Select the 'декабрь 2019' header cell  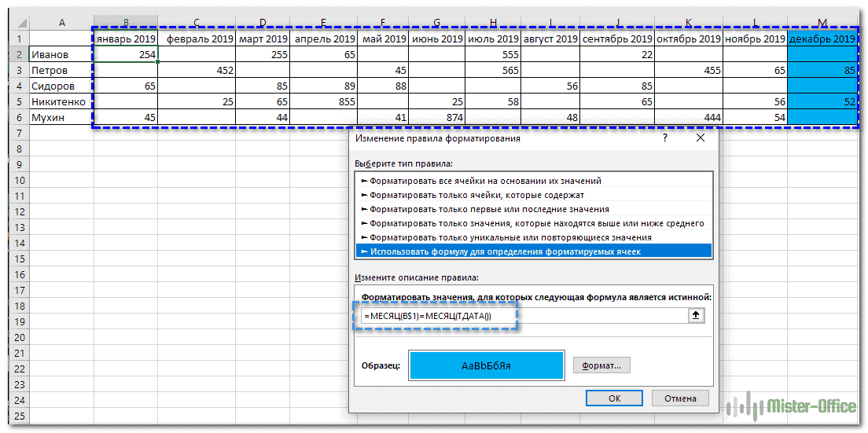822,39
